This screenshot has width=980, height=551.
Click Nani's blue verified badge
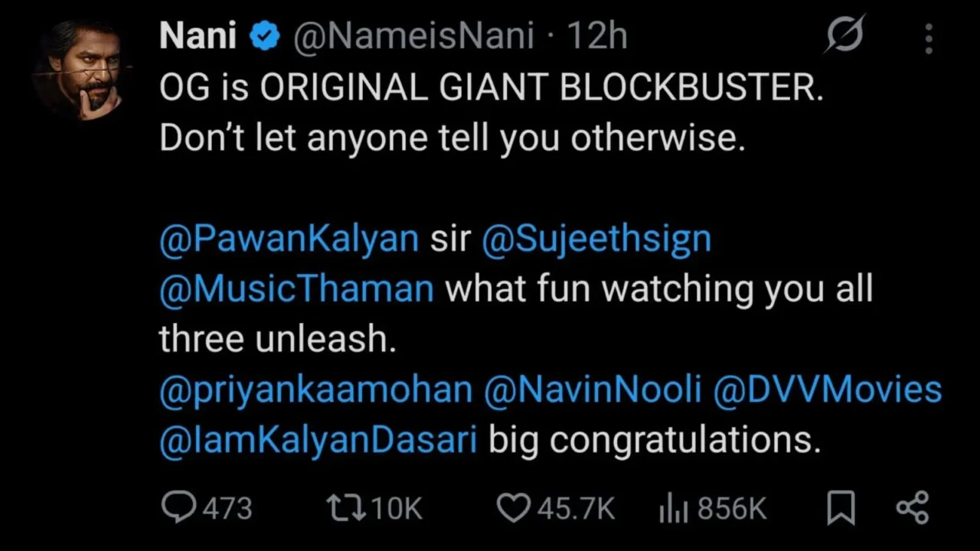(x=264, y=34)
